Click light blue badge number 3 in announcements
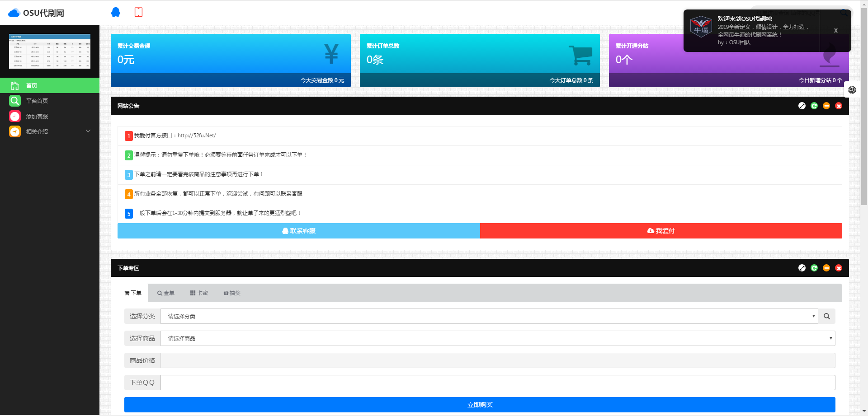The width and height of the screenshot is (868, 416). [x=129, y=175]
